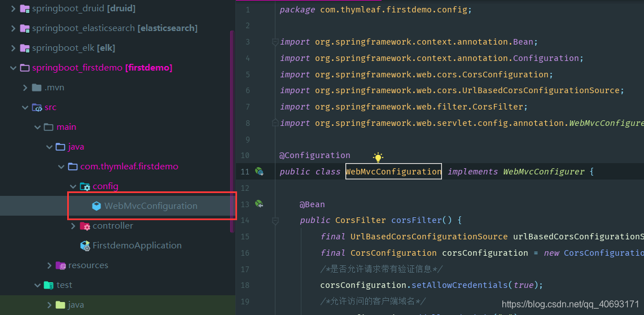Click the src source folder icon
The image size is (644, 315).
point(37,108)
